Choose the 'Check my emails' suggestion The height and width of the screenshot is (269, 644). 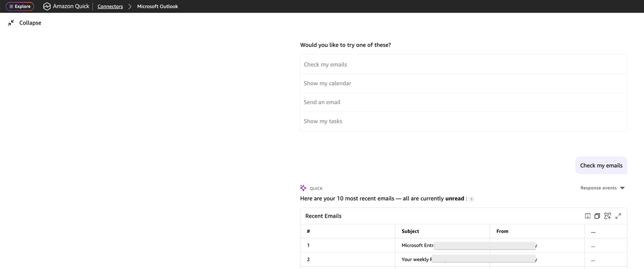click(463, 65)
